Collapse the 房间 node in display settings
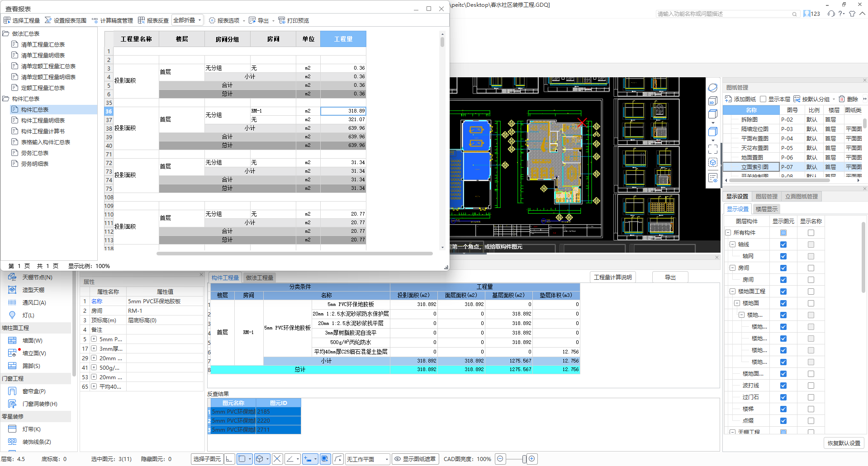This screenshot has width=868, height=466. pyautogui.click(x=732, y=268)
